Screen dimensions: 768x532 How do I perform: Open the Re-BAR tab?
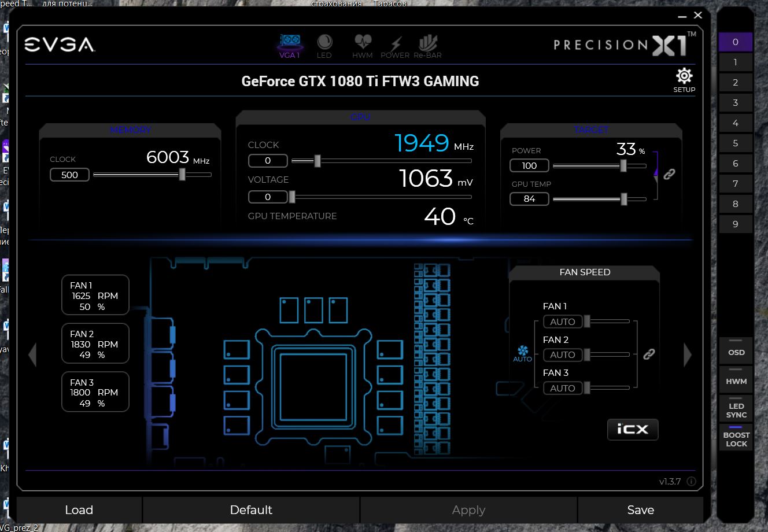[x=428, y=46]
